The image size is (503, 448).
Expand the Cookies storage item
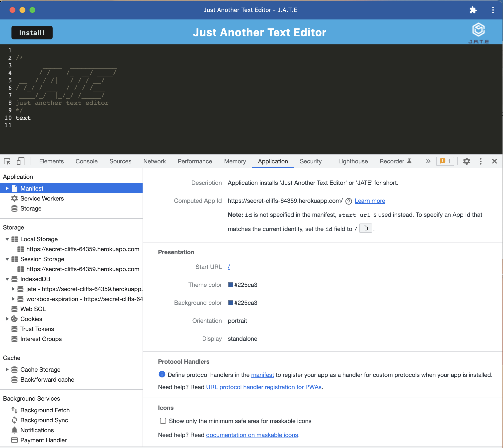[7, 319]
